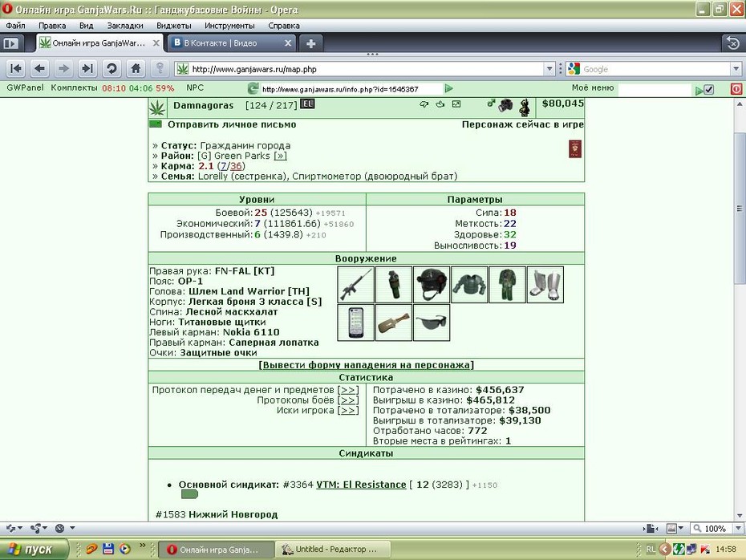
Task: Click the passport icon beside Статус
Action: 574,149
